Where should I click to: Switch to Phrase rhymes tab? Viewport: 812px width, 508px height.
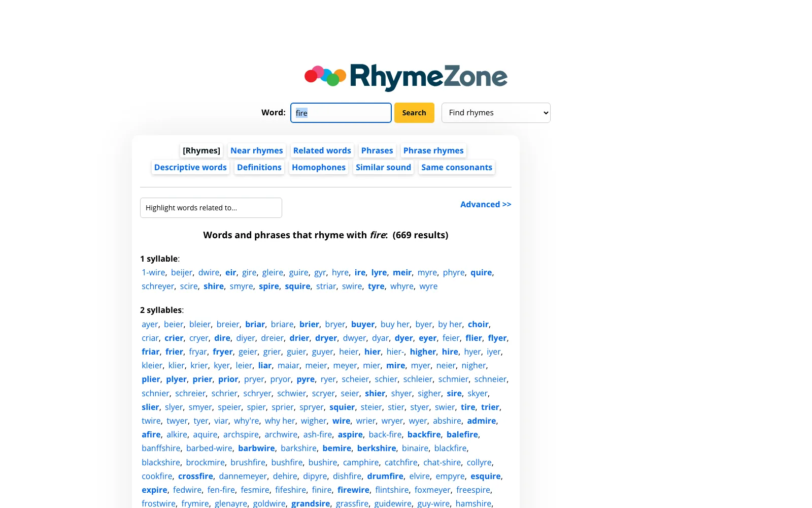[433, 150]
